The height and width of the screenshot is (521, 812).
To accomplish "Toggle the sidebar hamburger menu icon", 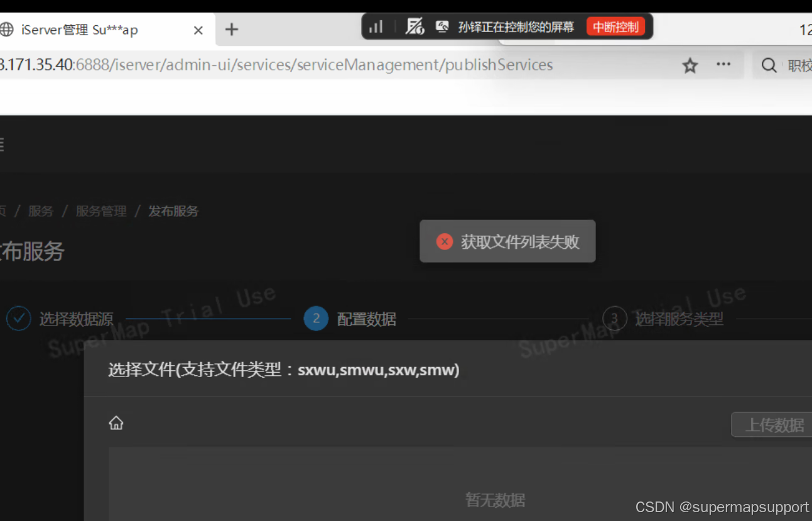I will point(2,145).
